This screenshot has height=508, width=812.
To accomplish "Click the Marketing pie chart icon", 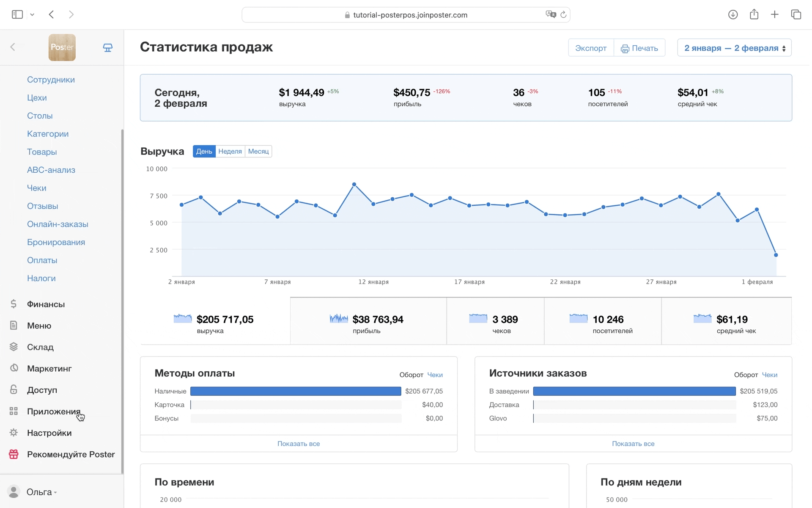I will [14, 368].
